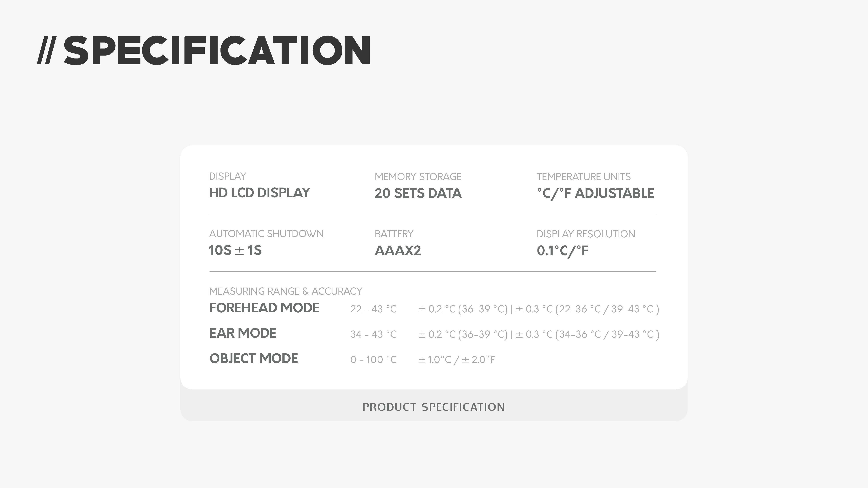Click the EAR MODE row title
The height and width of the screenshot is (488, 868).
click(243, 333)
